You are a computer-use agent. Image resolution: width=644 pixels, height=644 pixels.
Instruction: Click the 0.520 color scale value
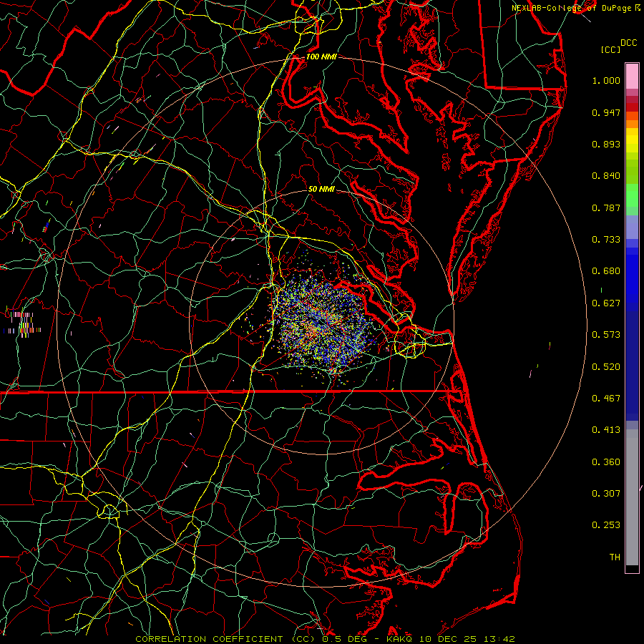pos(606,367)
